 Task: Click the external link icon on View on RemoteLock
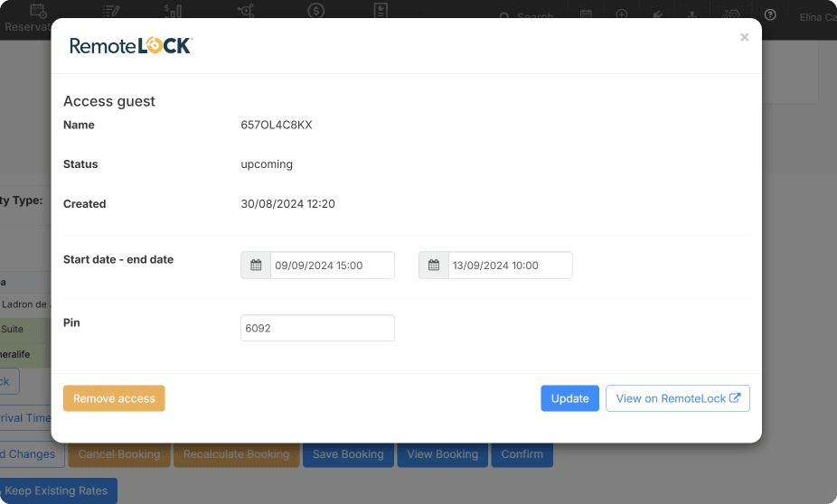[x=735, y=397]
